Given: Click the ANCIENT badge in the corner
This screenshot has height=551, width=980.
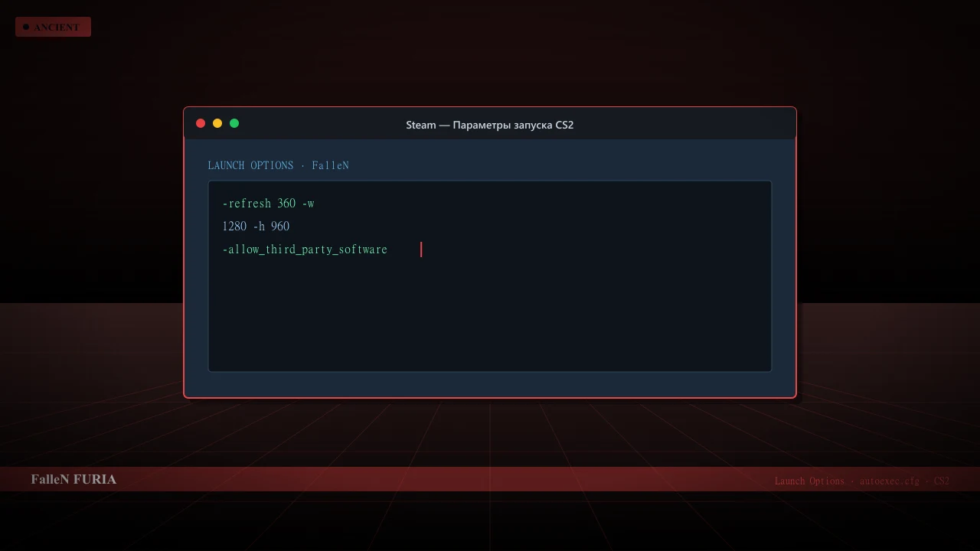Looking at the screenshot, I should [53, 27].
